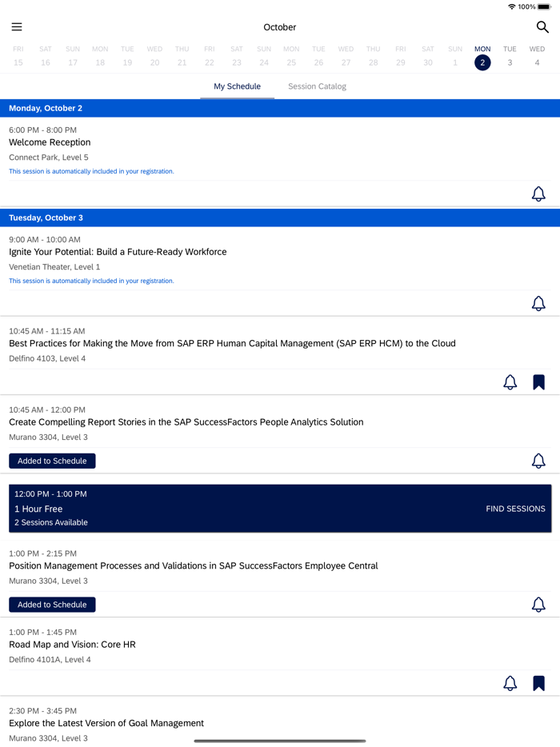The image size is (560, 747).
Task: Click Delfino 4103, Level 4 location
Action: point(47,358)
